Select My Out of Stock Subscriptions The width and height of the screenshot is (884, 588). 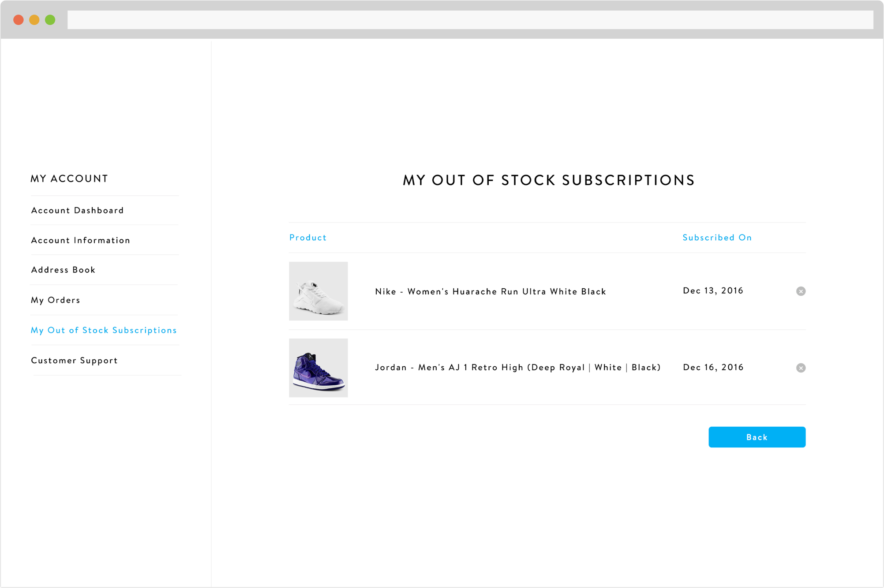104,330
